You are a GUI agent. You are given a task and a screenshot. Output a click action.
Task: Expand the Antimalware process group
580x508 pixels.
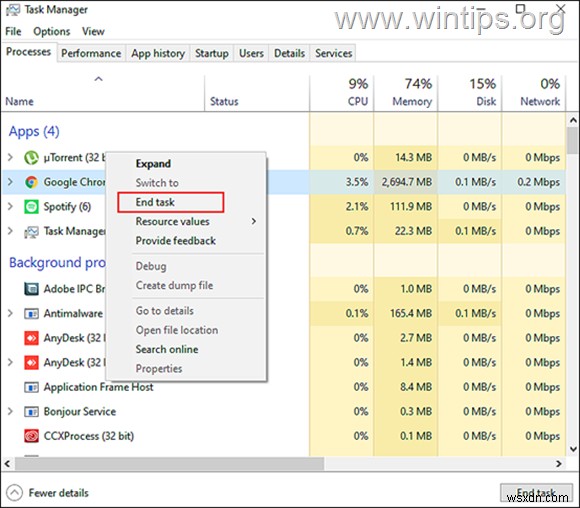tap(10, 313)
